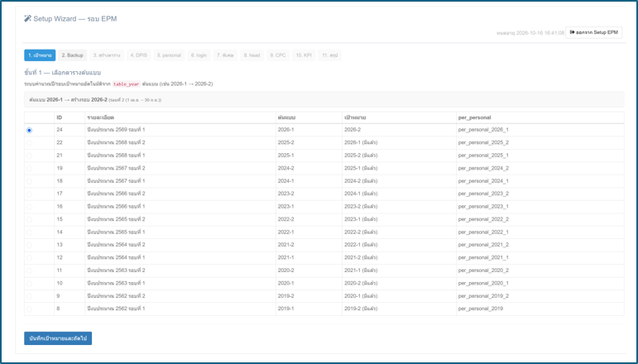Open the last step tab numbered 11
This screenshot has width=638, height=364.
coord(330,55)
